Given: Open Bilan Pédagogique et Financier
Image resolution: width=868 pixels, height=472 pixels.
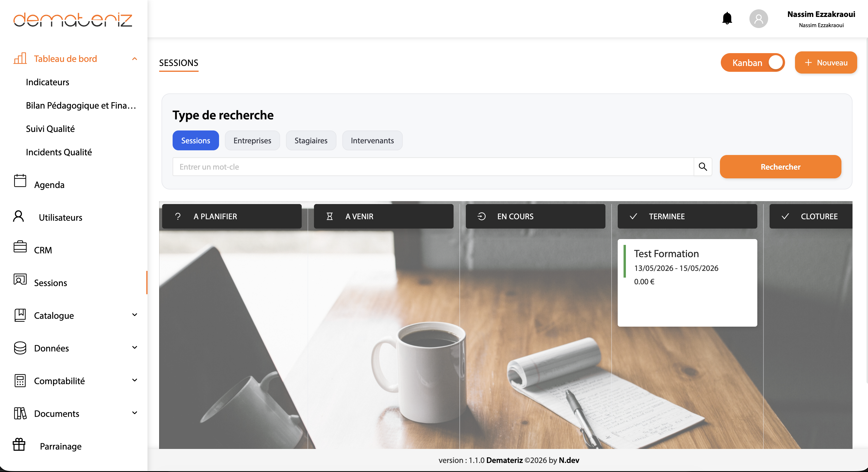Looking at the screenshot, I should point(81,105).
